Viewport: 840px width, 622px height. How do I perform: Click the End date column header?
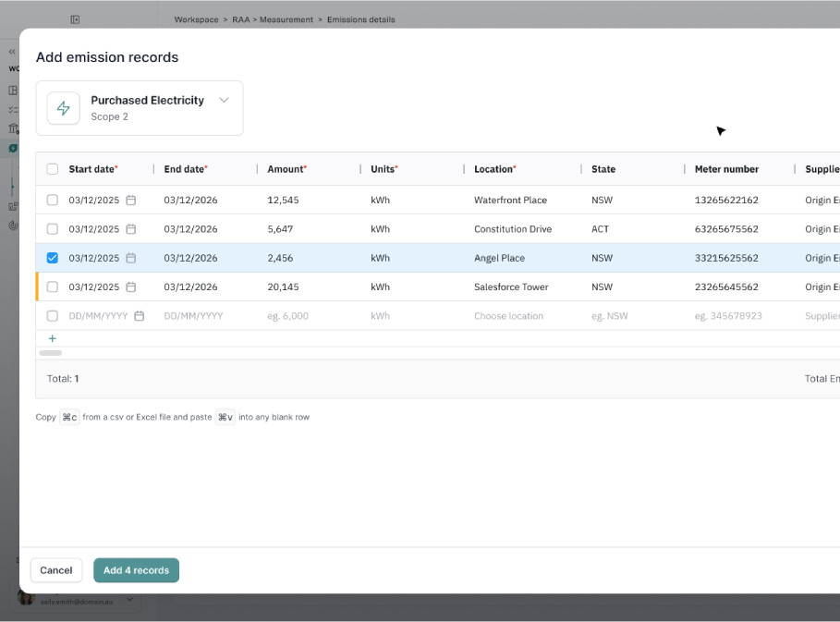[186, 169]
